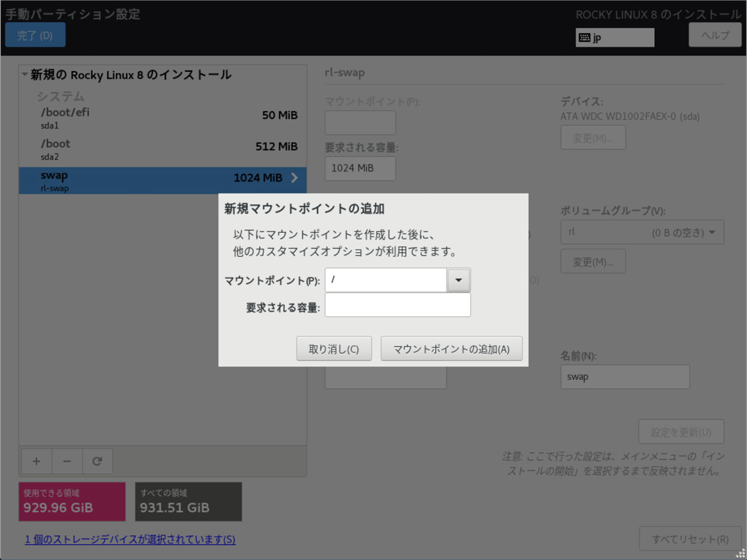This screenshot has height=560, width=747.
Task: Click the minus icon to remove partition
Action: (x=67, y=461)
